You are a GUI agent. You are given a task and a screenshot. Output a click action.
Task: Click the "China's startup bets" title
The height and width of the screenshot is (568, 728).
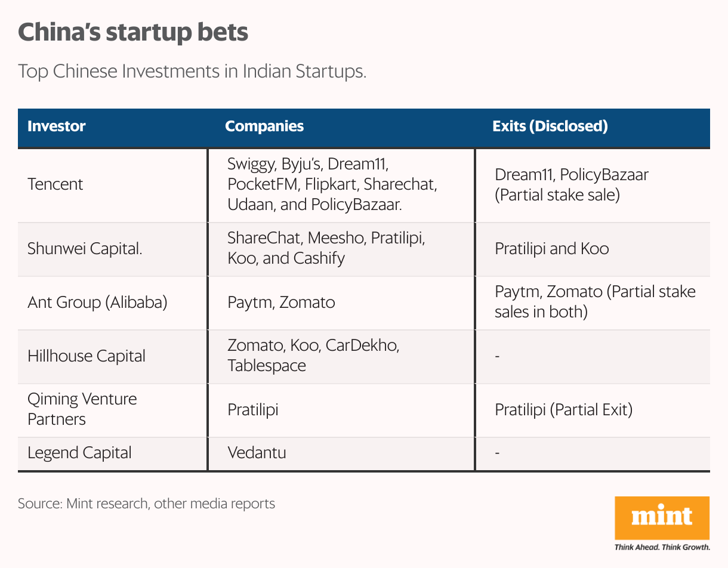click(133, 33)
